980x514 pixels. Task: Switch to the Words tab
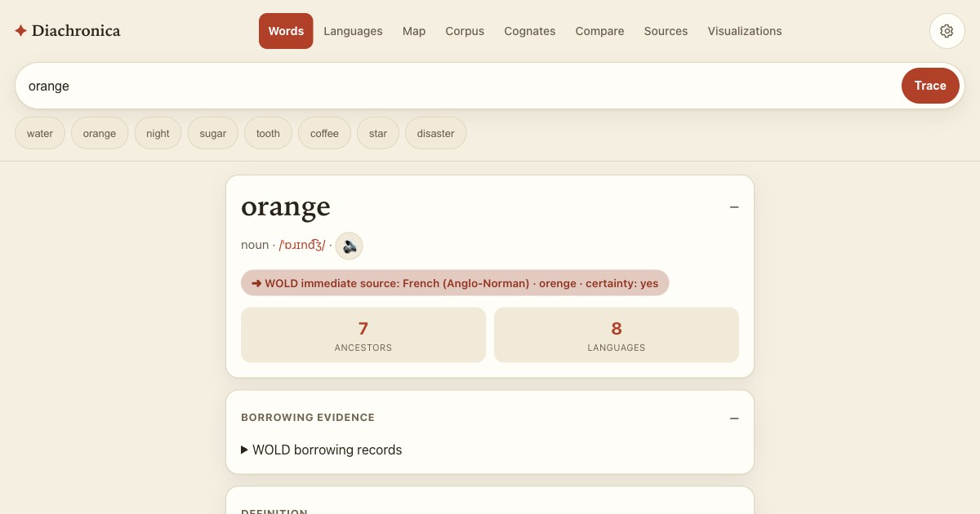286,31
